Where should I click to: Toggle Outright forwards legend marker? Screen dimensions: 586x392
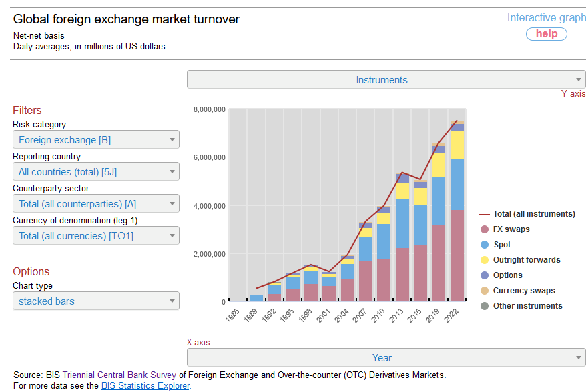[x=485, y=260]
